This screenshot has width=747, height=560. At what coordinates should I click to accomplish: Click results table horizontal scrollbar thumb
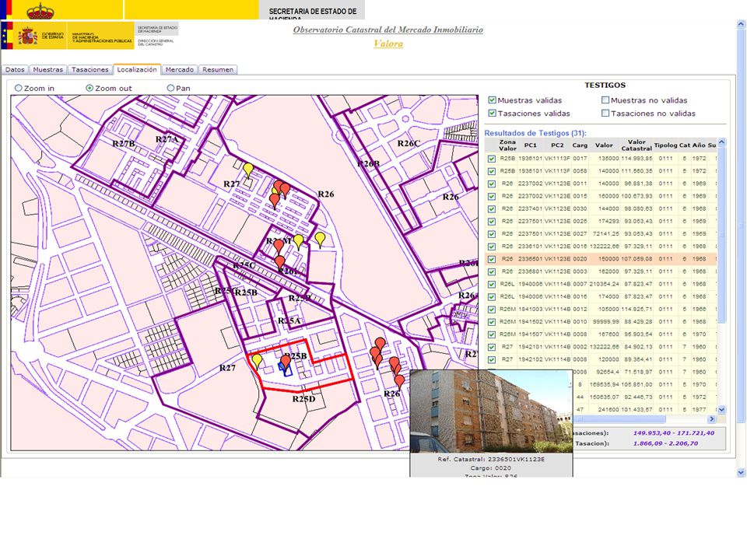(x=619, y=419)
